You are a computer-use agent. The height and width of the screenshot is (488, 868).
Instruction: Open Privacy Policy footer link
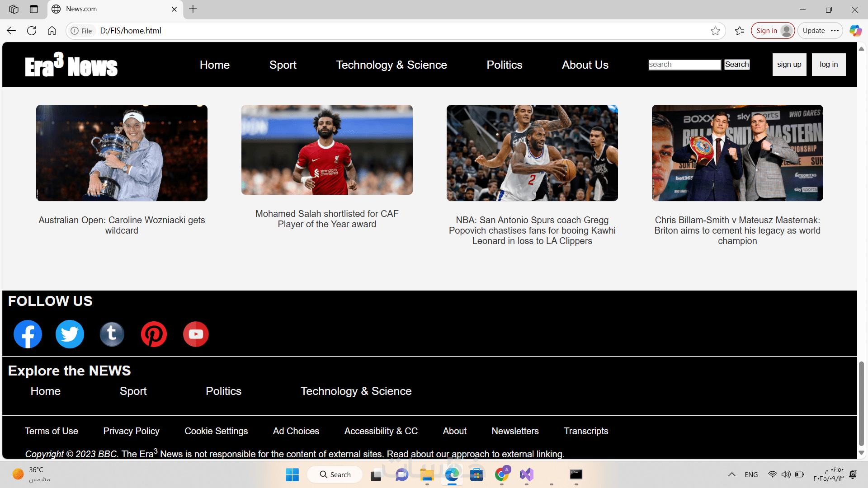131,431
